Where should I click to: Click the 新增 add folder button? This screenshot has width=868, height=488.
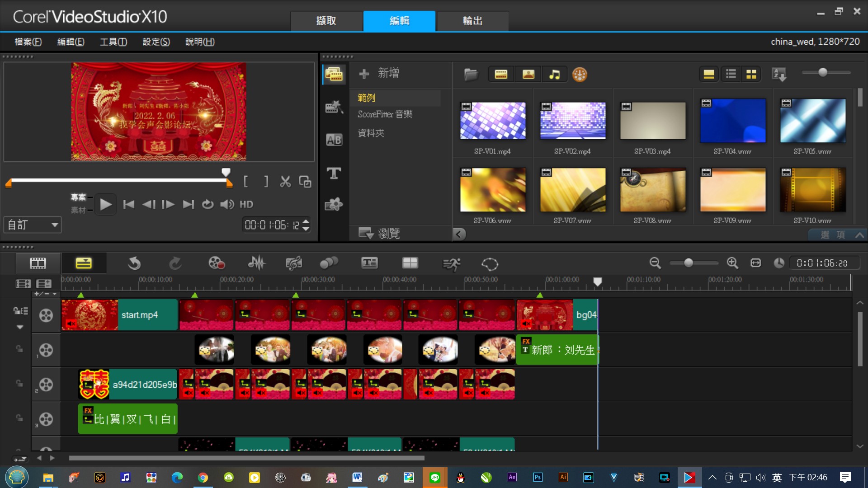(379, 73)
